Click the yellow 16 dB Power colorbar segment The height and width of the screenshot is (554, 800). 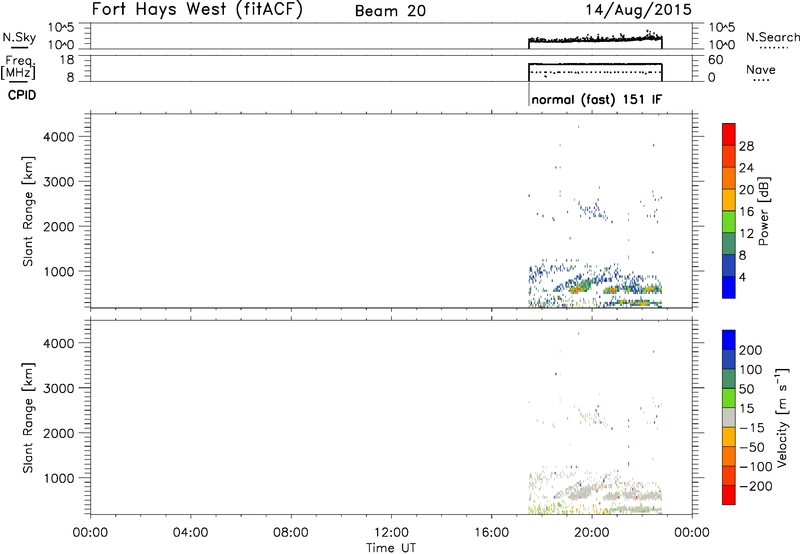pyautogui.click(x=729, y=199)
